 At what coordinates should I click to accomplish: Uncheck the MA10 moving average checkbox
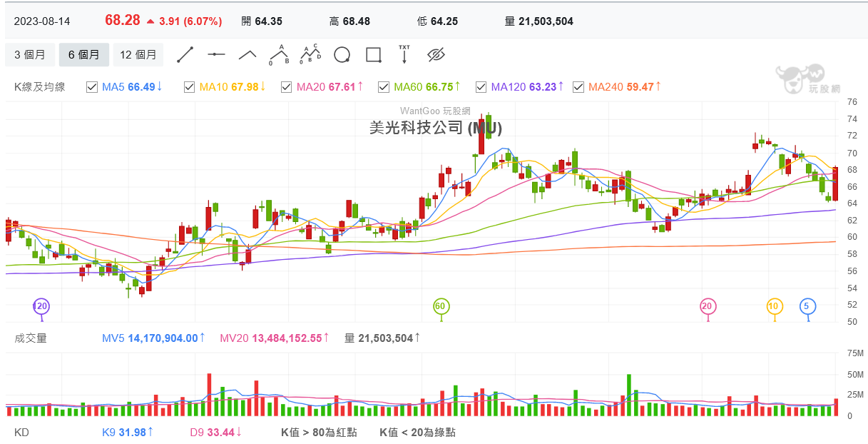pyautogui.click(x=189, y=87)
